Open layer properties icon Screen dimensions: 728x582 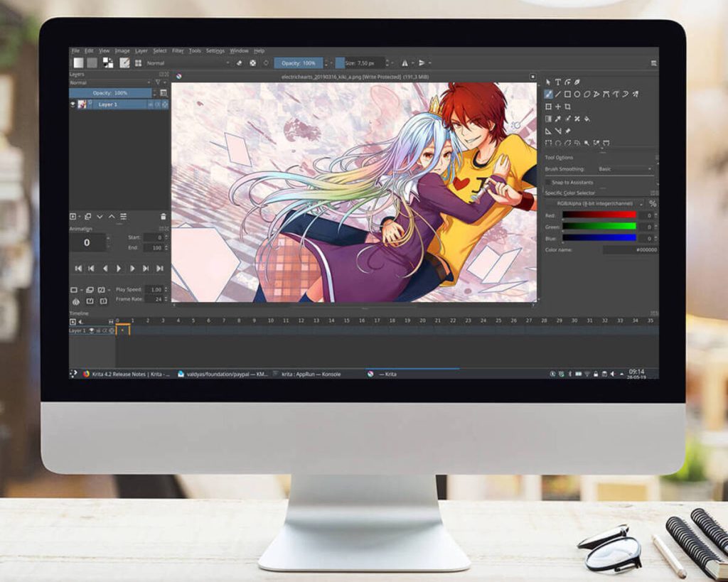(123, 217)
